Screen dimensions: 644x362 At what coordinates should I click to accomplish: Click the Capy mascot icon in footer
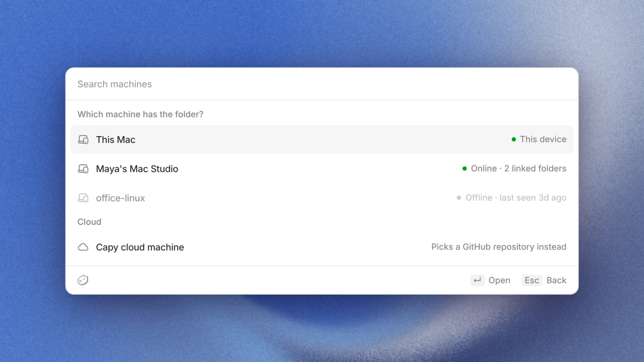click(83, 280)
